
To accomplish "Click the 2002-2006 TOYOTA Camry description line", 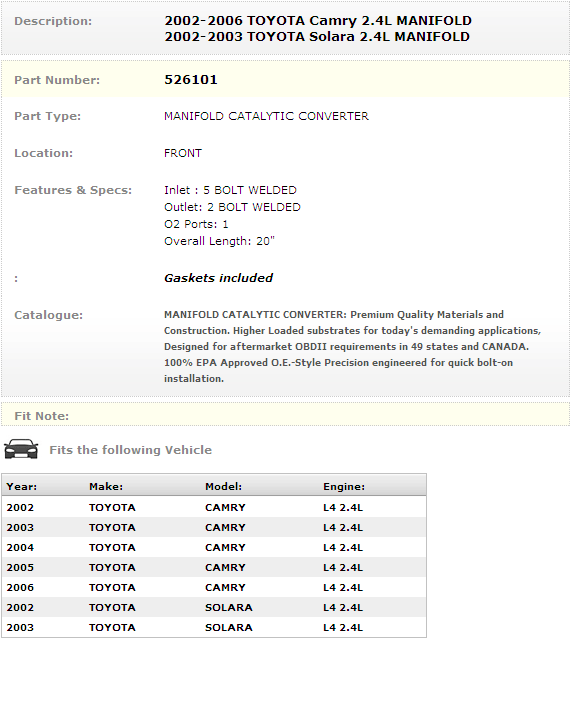I will [x=318, y=21].
